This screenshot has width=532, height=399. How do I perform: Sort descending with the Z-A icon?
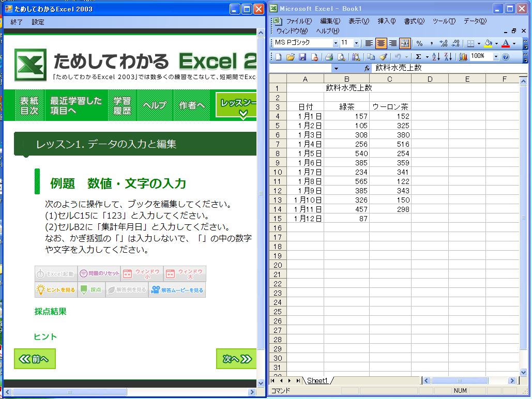point(448,57)
